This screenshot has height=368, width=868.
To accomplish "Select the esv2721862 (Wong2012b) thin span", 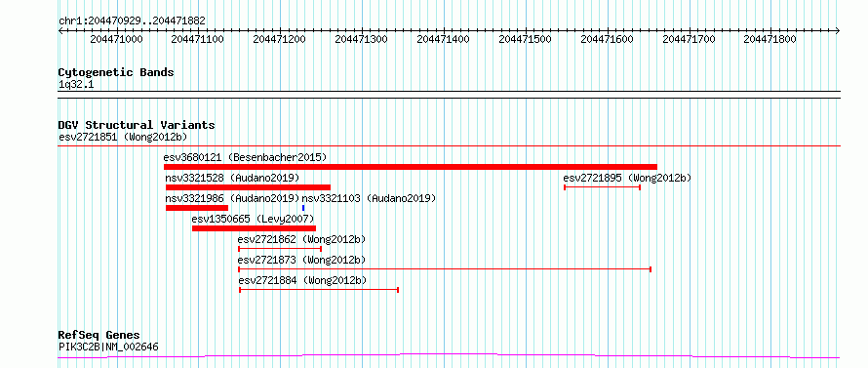I will (280, 249).
